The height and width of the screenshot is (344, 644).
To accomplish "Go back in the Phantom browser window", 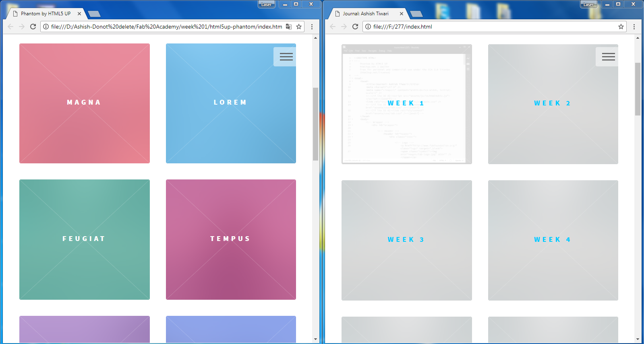I will click(x=10, y=27).
